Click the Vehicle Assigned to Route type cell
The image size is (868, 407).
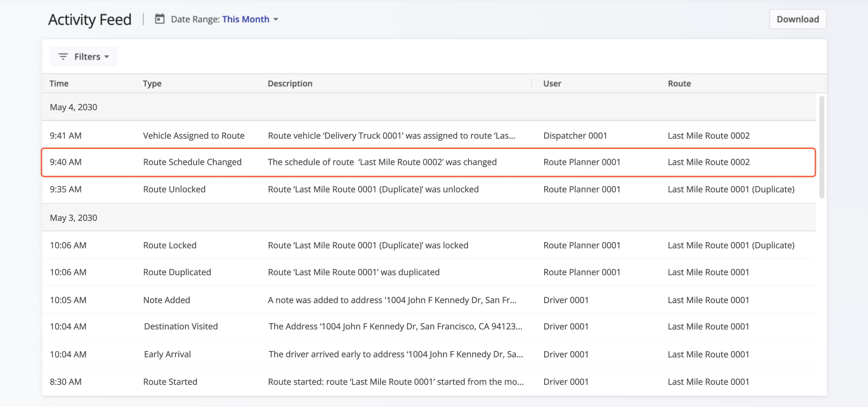194,136
